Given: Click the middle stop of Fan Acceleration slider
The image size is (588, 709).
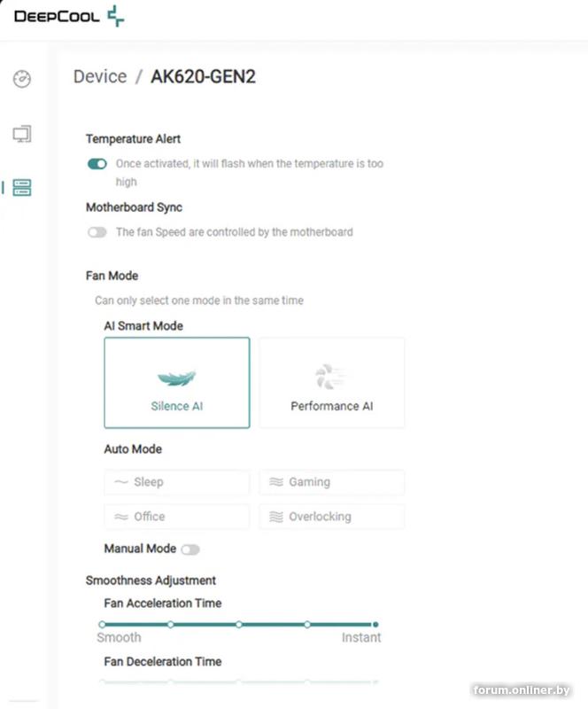Looking at the screenshot, I should point(239,625).
